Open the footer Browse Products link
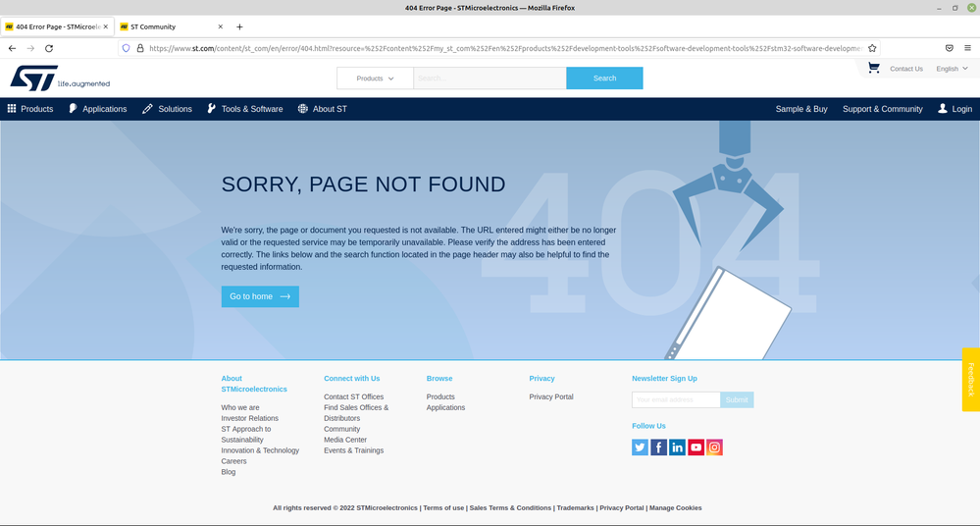 (x=440, y=397)
